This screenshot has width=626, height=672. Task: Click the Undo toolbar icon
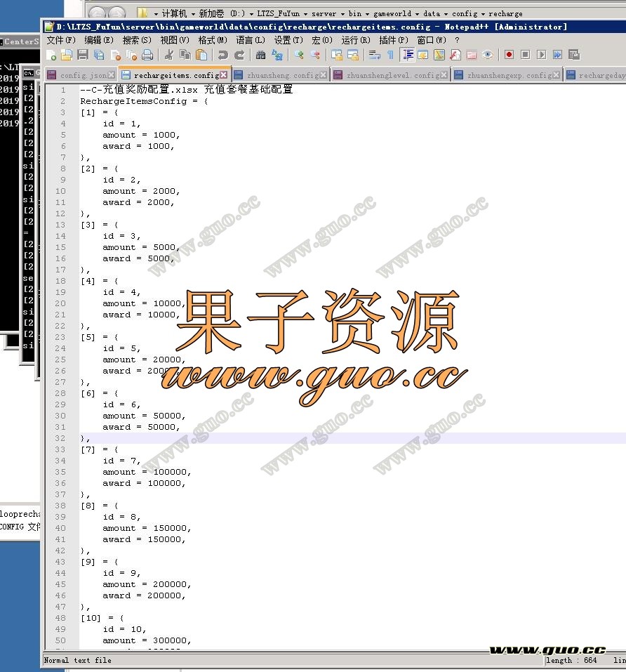tap(223, 55)
